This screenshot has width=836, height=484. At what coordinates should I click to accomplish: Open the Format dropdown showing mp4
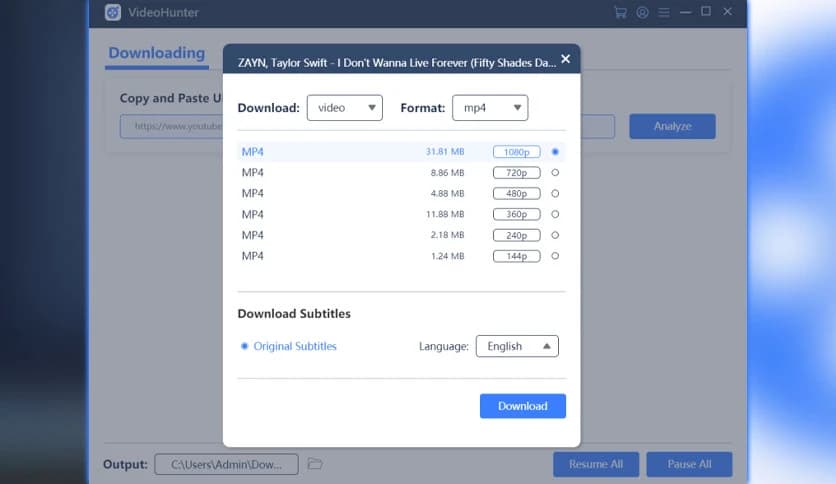[x=490, y=108]
